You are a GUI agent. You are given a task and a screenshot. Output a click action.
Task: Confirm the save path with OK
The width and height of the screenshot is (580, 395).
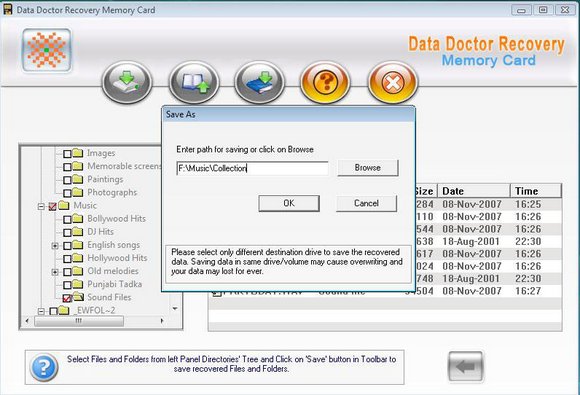(x=289, y=203)
